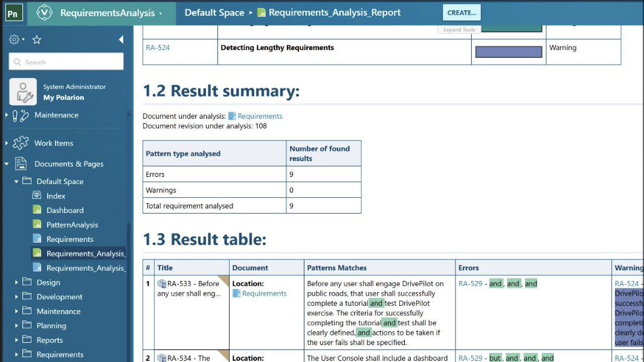This screenshot has height=362, width=644.
Task: Click the Errors column header in Result table
Action: coord(469,268)
